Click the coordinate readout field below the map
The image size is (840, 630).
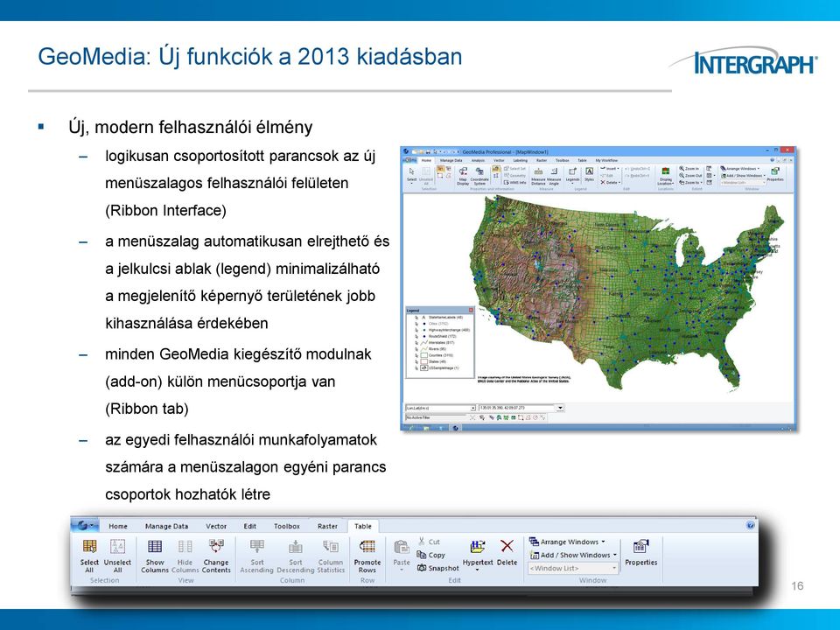pos(516,408)
